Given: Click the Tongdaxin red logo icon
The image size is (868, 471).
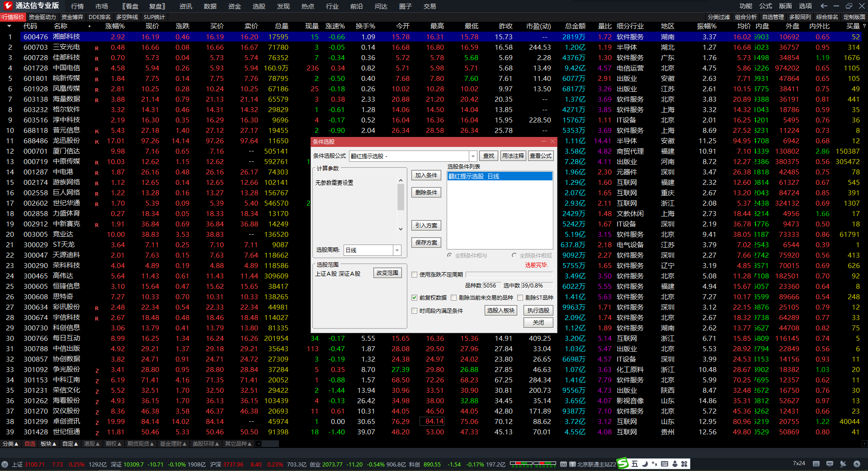Looking at the screenshot, I should point(8,6).
